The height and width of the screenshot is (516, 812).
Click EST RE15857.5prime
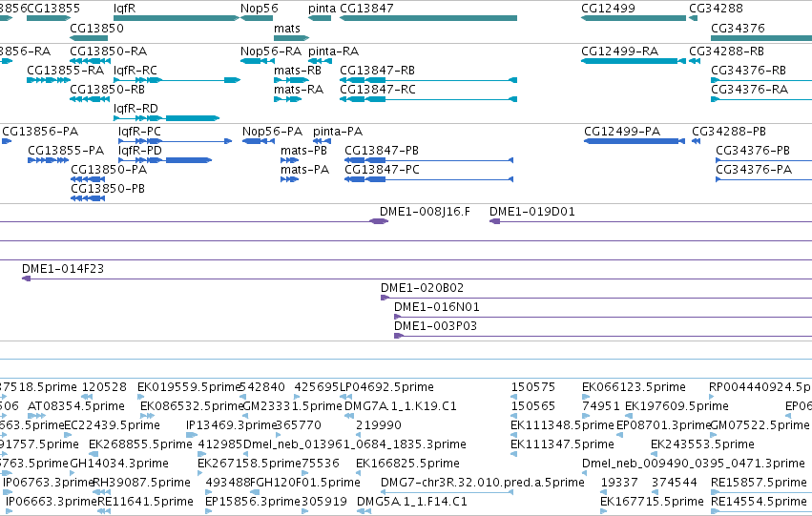pos(759,483)
